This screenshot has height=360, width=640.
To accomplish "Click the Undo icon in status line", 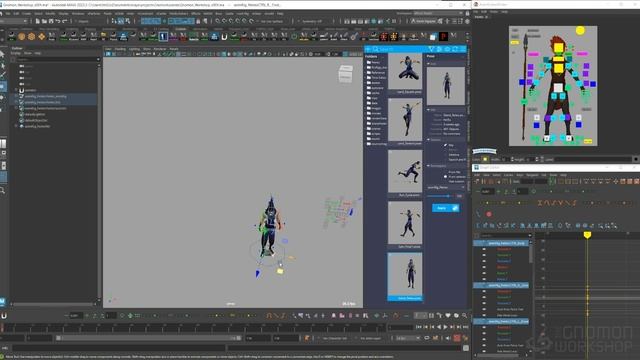I will 58,21.
